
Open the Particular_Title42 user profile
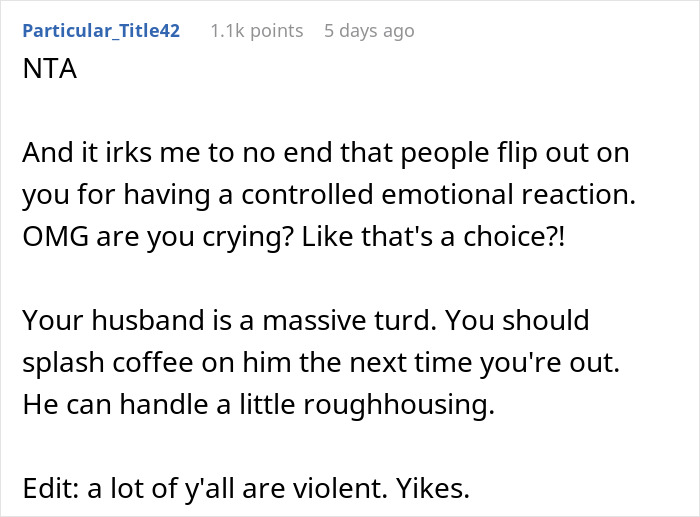pos(101,31)
